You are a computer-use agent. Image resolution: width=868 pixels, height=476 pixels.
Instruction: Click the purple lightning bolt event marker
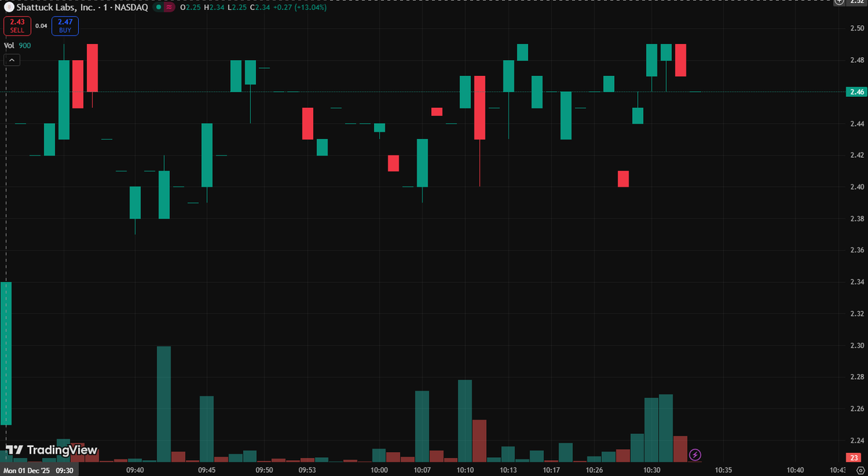coord(694,454)
